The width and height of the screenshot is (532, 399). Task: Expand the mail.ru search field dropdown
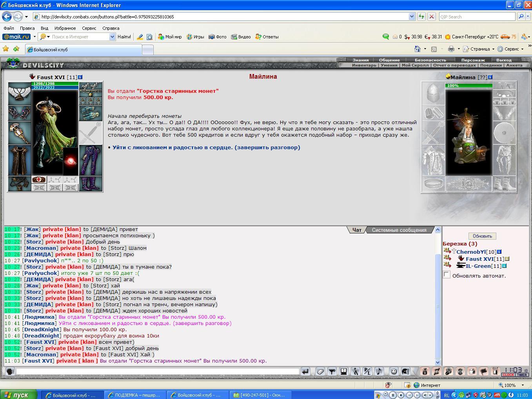coord(112,37)
